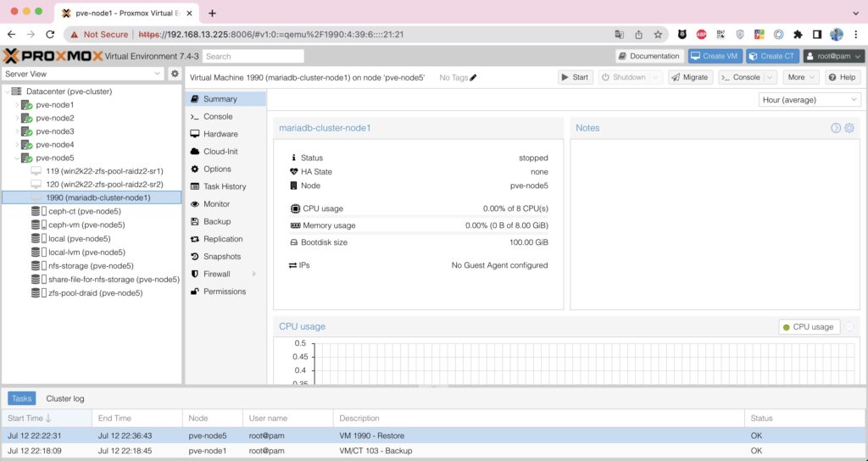Screen dimensions: 868x461
Task: Open the Hardware section
Action: click(225, 134)
